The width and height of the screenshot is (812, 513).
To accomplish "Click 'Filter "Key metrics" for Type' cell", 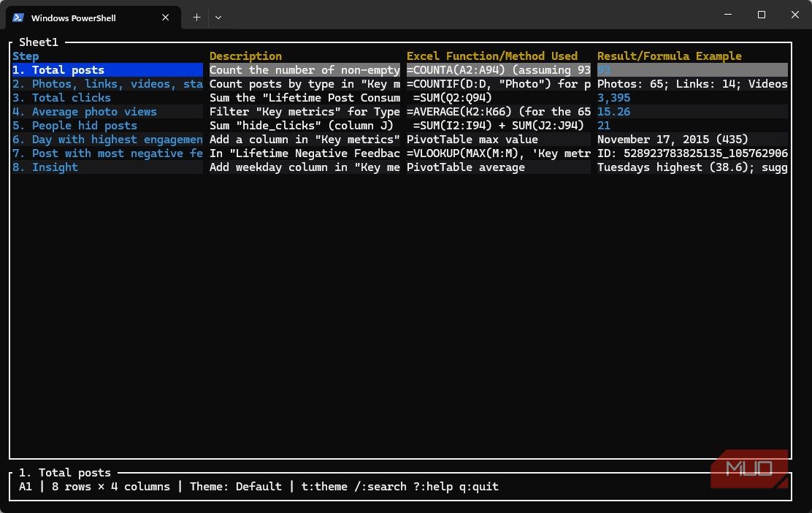I will (304, 111).
